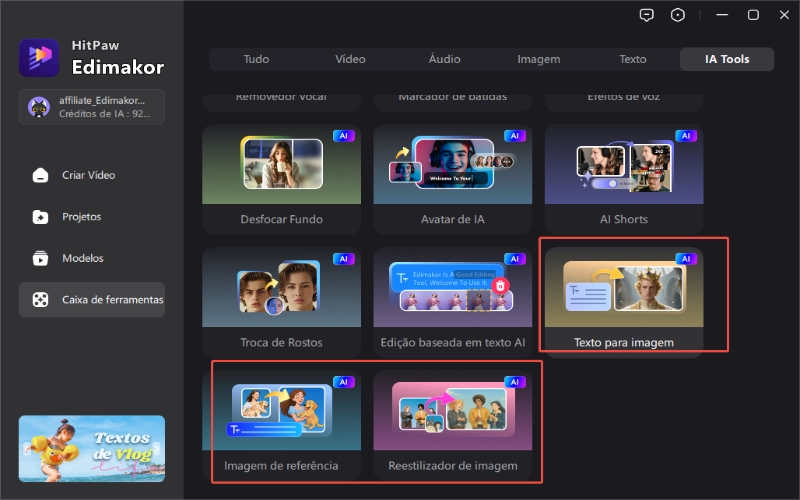Screen dimensions: 800x500
Task: Switch to the Texto tab
Action: click(633, 59)
